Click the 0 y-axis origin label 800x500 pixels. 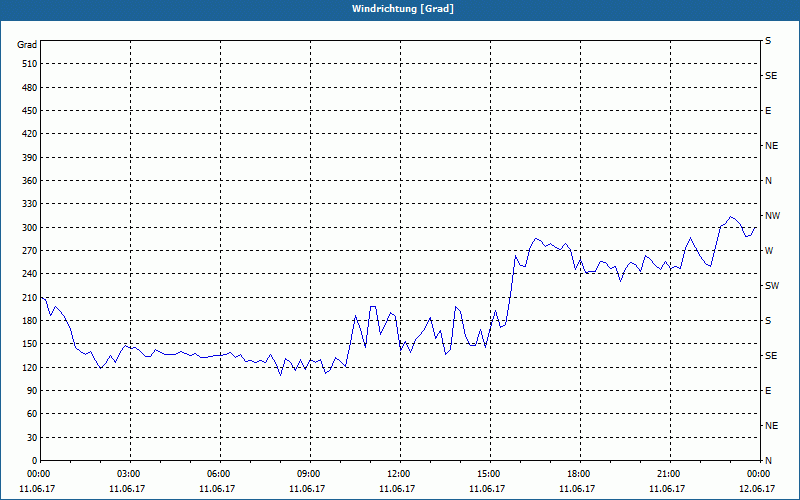coord(35,461)
